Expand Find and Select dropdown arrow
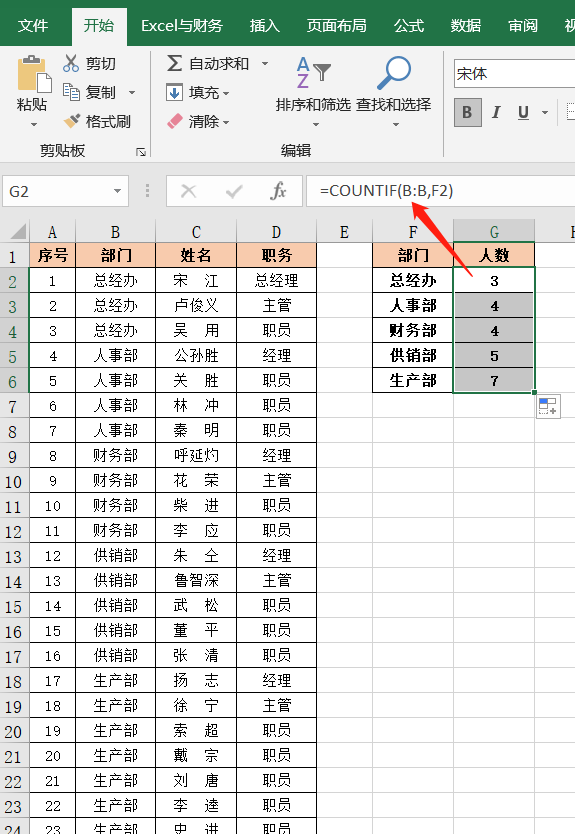 (x=395, y=124)
